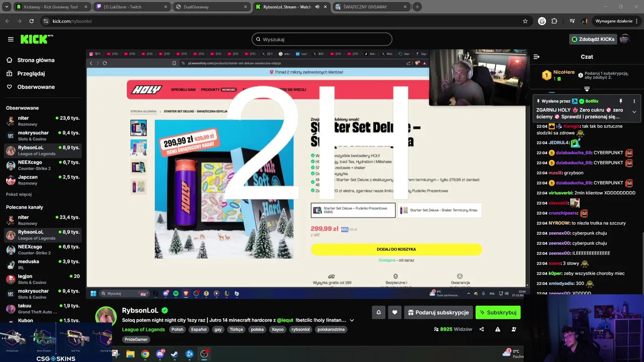The image size is (644, 362).
Task: Click the Chrome address bar URL
Action: [x=72, y=21]
